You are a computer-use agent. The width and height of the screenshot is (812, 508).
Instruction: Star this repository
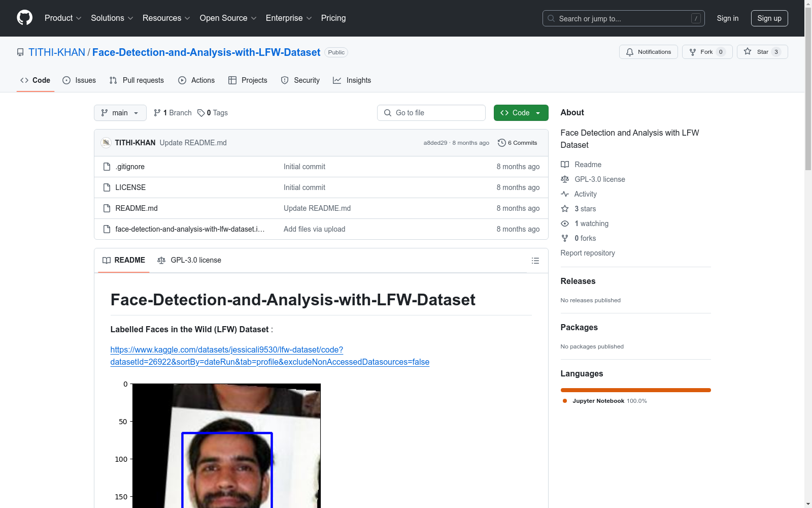[x=762, y=52]
